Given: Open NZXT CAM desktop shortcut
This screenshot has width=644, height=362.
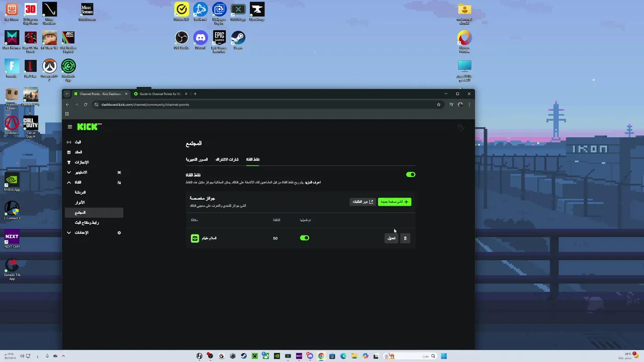Looking at the screenshot, I should pyautogui.click(x=12, y=239).
